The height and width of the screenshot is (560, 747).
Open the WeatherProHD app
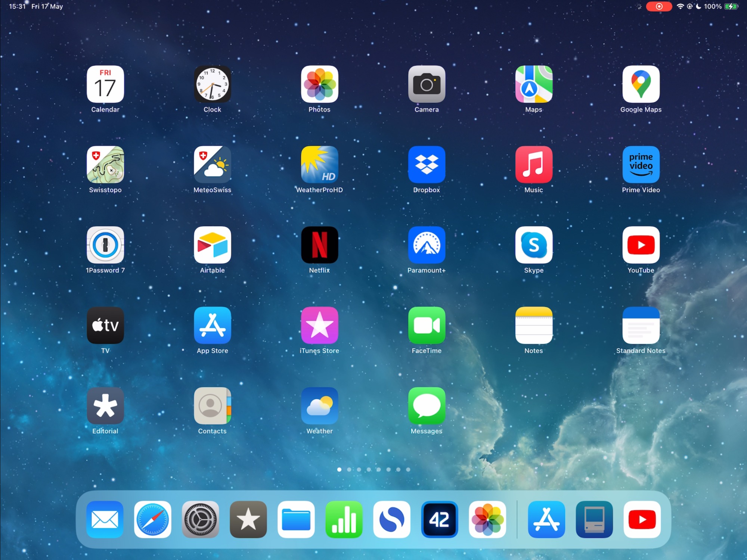tap(319, 165)
